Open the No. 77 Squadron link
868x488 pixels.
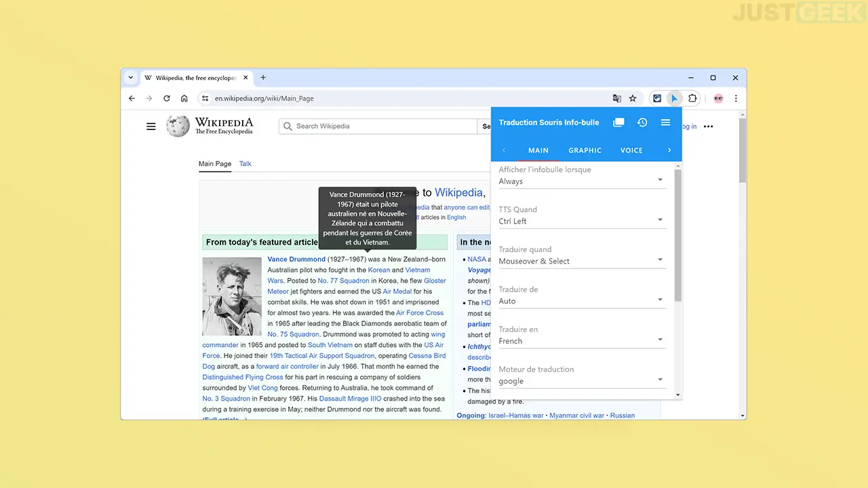[344, 281]
